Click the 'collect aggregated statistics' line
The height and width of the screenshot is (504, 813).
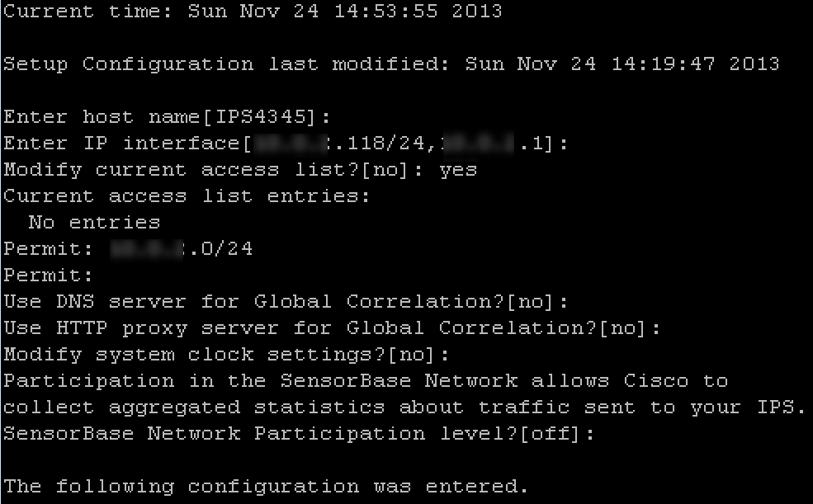[x=404, y=407]
